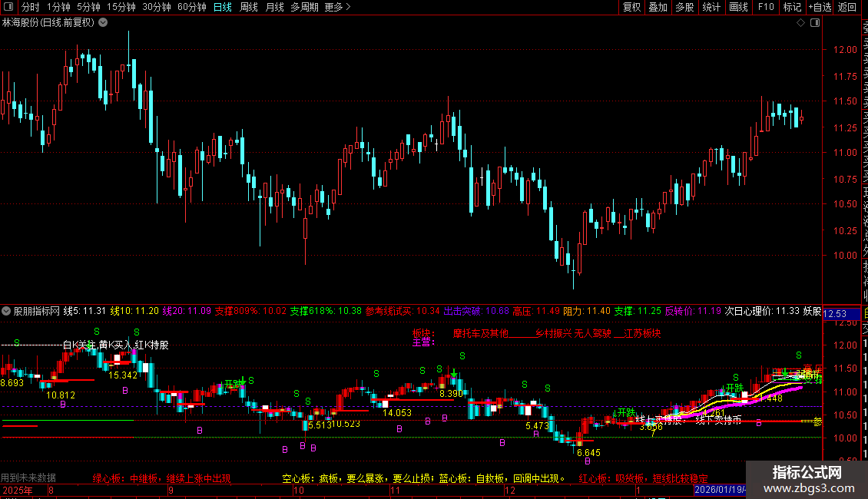Select the 15分钟 period

[121, 7]
